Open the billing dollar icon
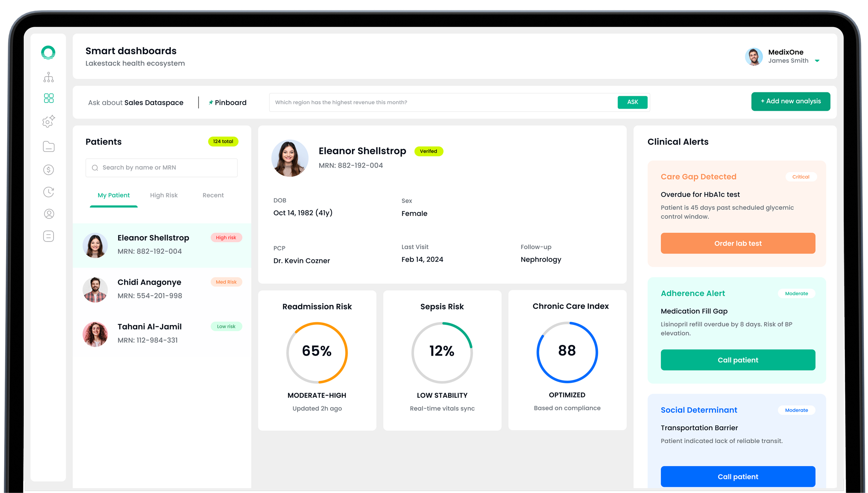 pyautogui.click(x=48, y=170)
